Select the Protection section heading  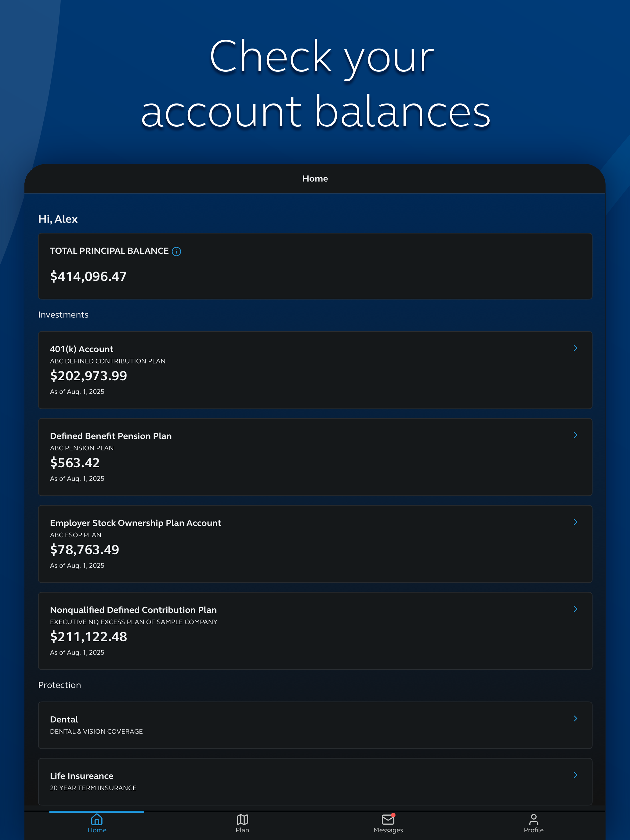point(60,685)
